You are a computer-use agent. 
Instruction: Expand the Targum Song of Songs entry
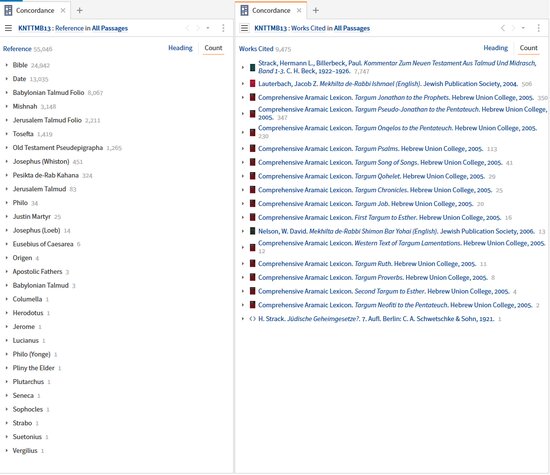pyautogui.click(x=243, y=162)
